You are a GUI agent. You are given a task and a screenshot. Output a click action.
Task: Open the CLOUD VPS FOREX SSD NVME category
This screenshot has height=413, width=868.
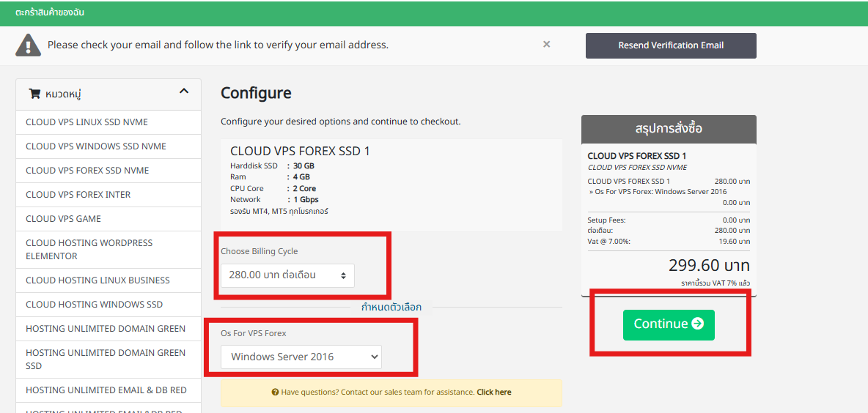(108, 171)
